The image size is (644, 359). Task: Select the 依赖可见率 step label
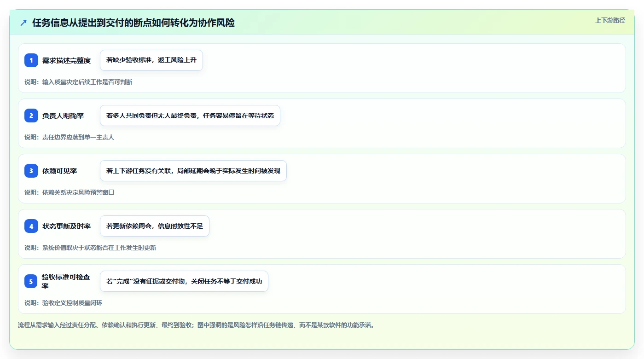[x=59, y=171]
